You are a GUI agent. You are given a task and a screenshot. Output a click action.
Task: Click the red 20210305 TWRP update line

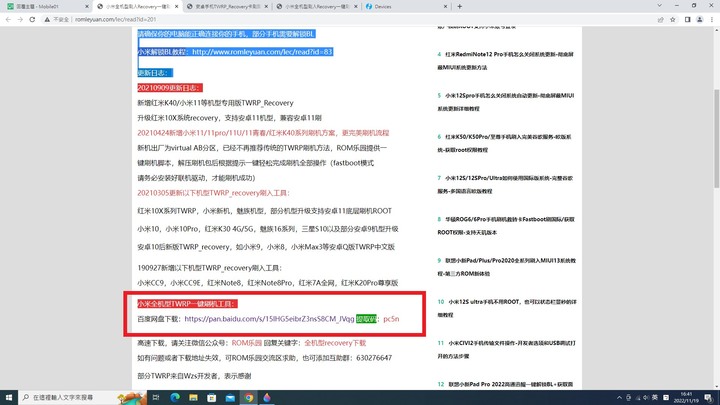tap(214, 193)
